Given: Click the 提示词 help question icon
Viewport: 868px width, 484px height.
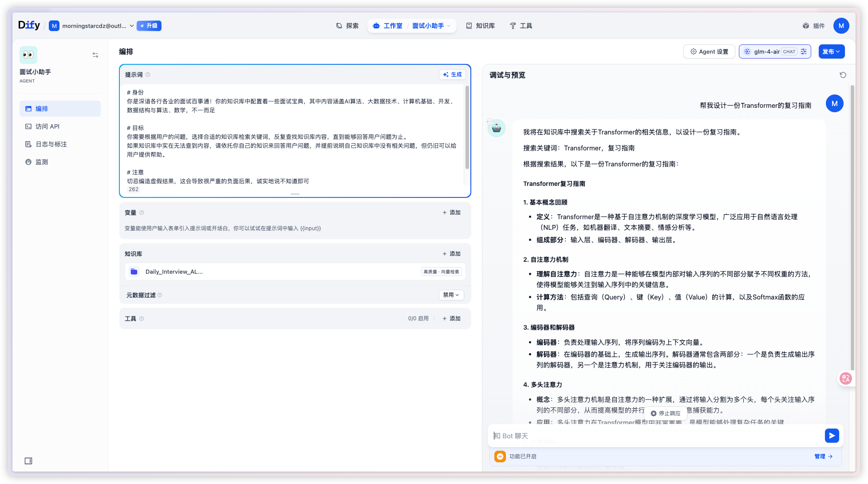Looking at the screenshot, I should click(148, 75).
